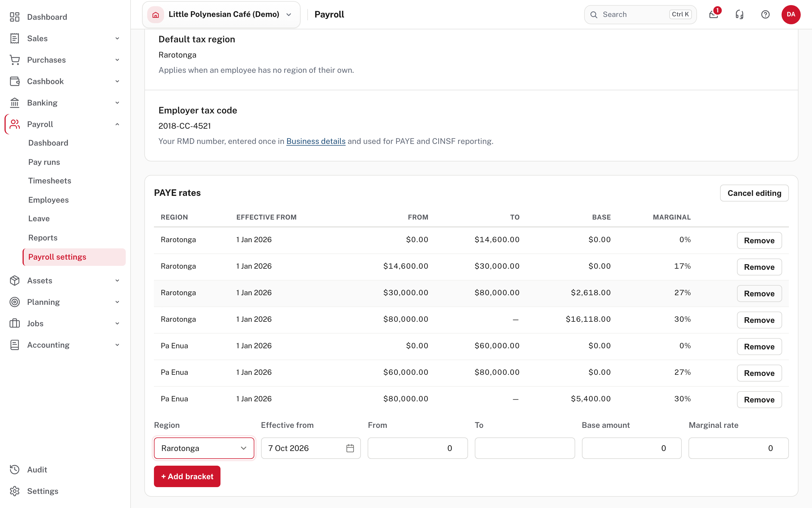Viewport: 812px width, 508px height.
Task: Follow the Business details link
Action: tap(316, 141)
